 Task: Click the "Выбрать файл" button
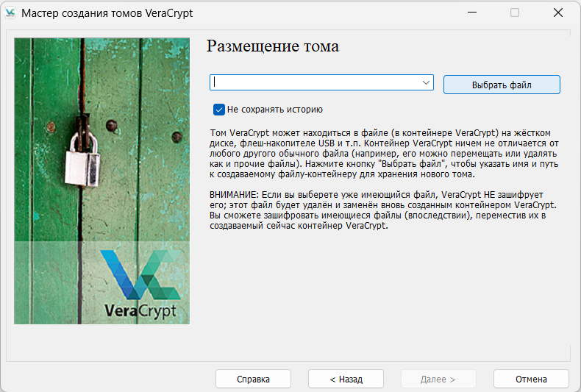[502, 85]
